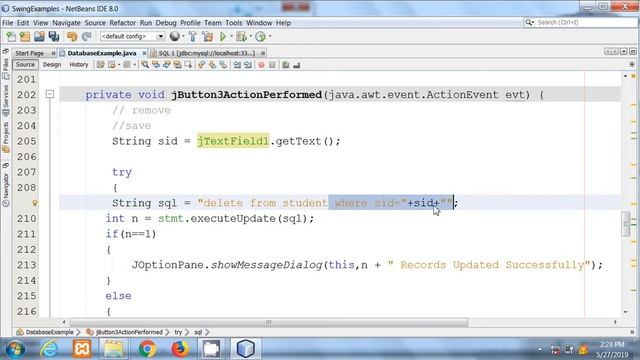Image resolution: width=640 pixels, height=360 pixels.
Task: Expand the Profile Project dropdown arrow
Action: (x=270, y=36)
